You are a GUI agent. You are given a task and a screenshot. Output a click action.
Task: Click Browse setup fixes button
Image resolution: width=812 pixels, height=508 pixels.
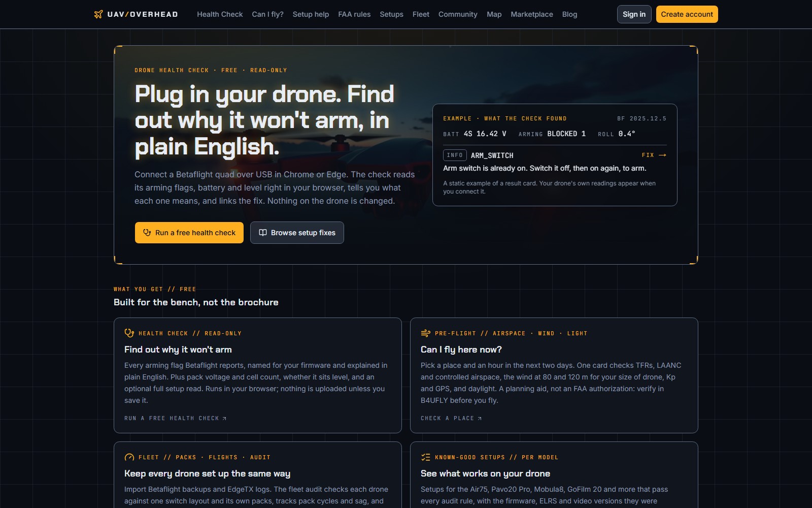click(297, 233)
